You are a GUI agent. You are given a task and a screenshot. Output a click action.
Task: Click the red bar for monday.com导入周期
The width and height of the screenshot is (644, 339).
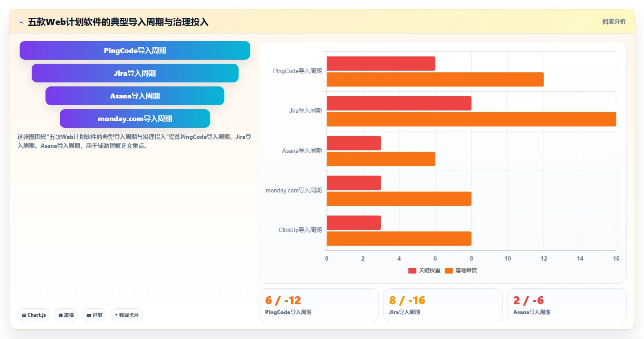click(354, 183)
